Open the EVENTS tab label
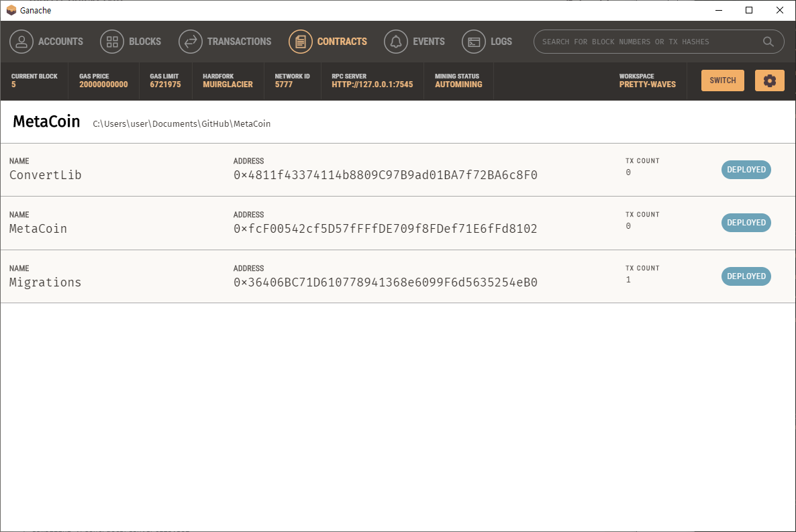The width and height of the screenshot is (796, 532). [428, 42]
